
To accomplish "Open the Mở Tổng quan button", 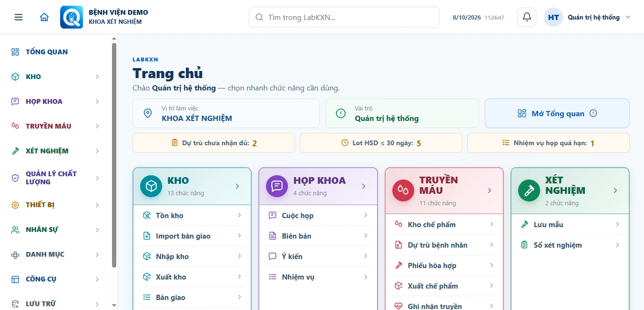I will tap(557, 113).
